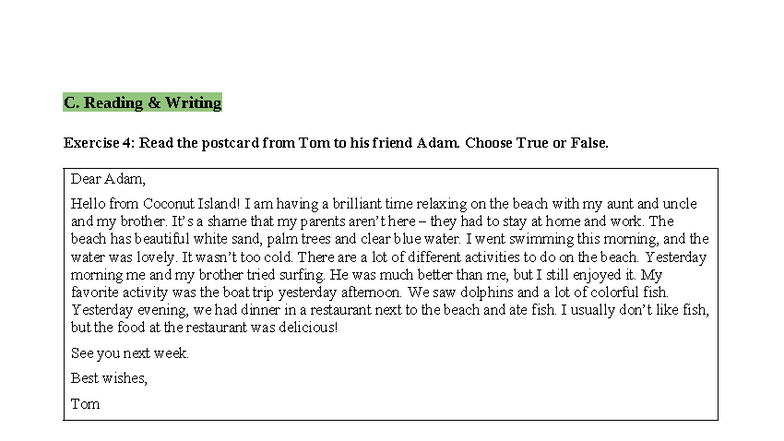
Task: Click the word 'activities' in the postcard
Action: [473, 257]
